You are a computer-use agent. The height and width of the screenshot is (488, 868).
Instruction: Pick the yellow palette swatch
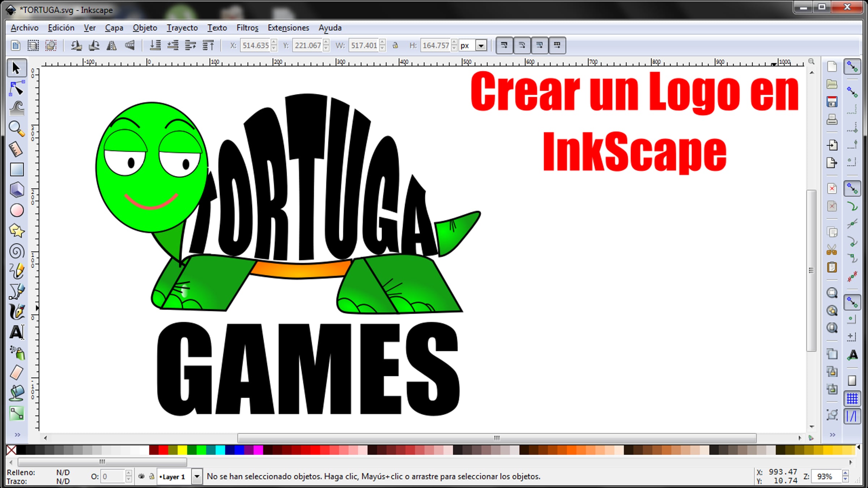[x=182, y=450]
